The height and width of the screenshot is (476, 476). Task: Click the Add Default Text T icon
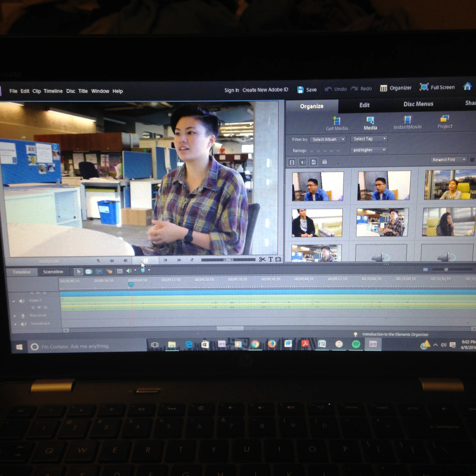tap(270, 259)
